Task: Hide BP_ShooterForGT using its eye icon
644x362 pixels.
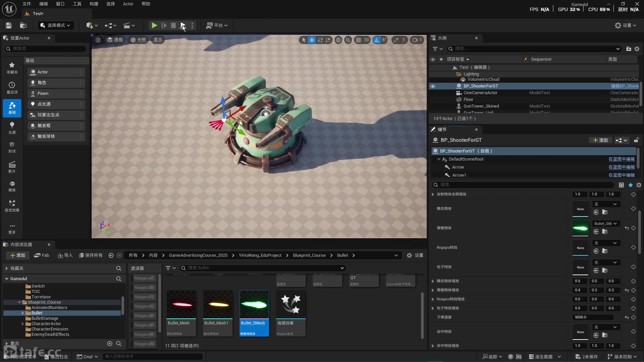Action: [x=433, y=86]
